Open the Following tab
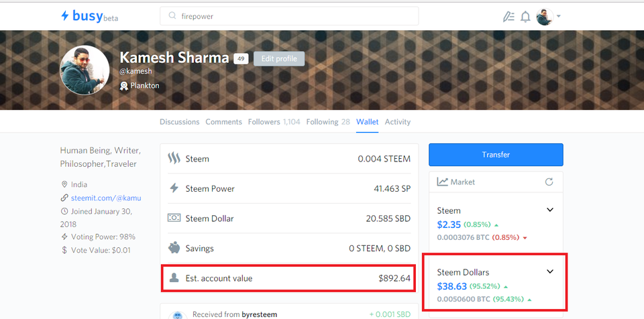 [x=328, y=122]
